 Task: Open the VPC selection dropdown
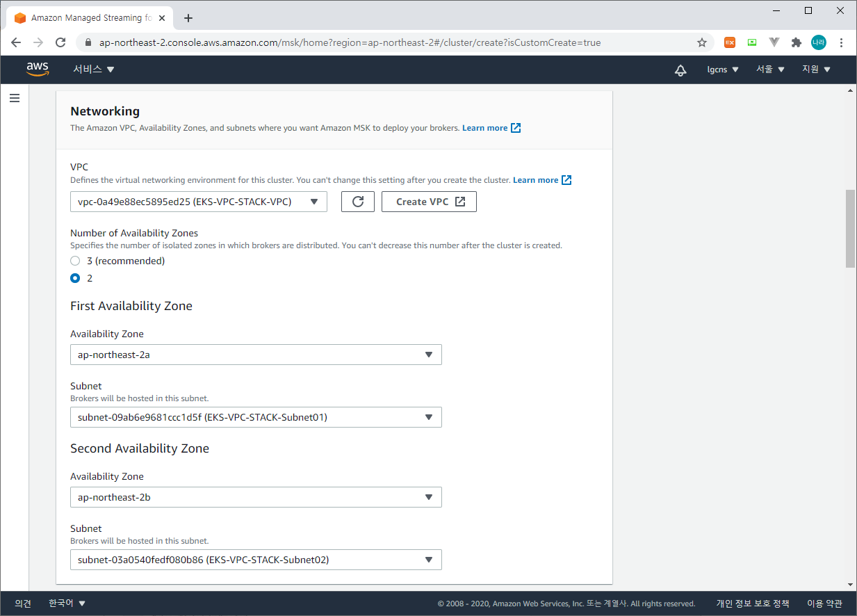click(x=199, y=202)
